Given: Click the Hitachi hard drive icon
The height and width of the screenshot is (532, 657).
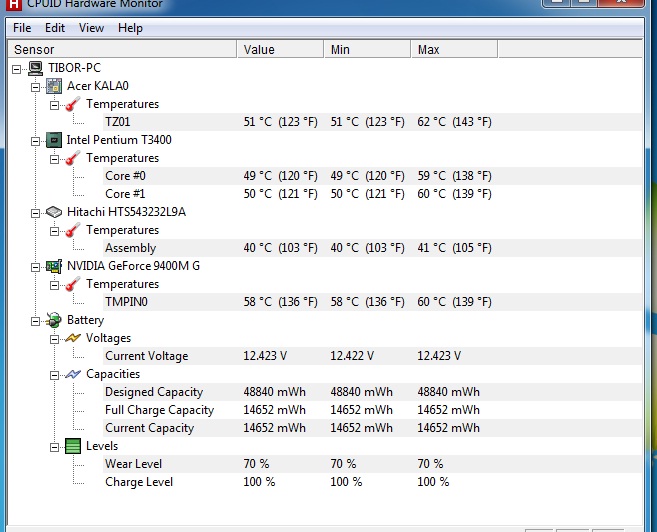Looking at the screenshot, I should point(54,212).
